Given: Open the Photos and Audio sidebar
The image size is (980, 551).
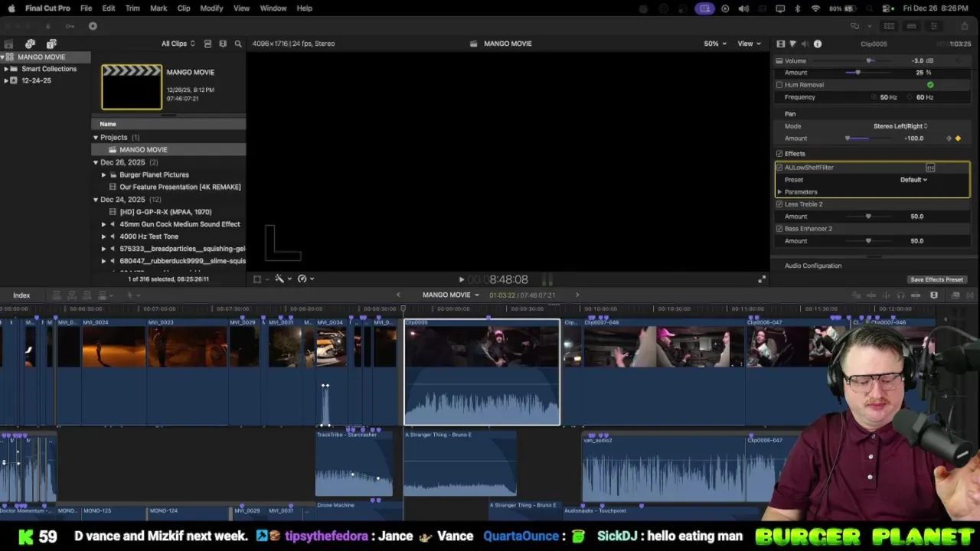Looking at the screenshot, I should pos(30,44).
